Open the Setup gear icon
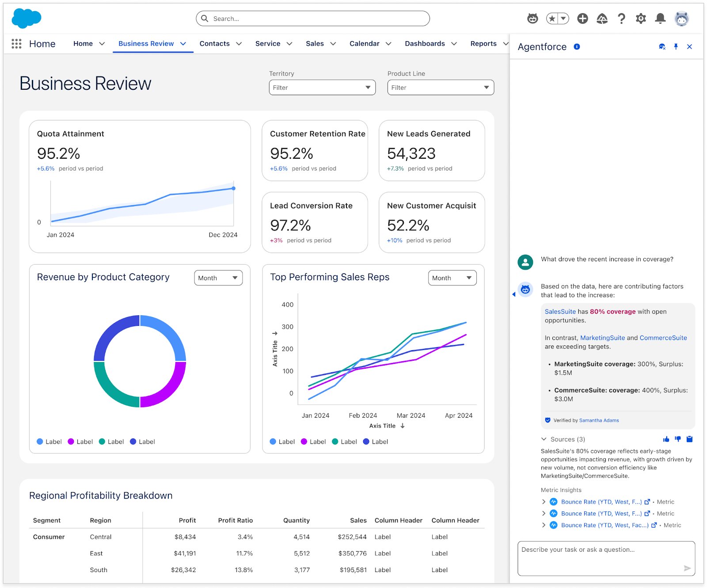Viewport: 707px width, 588px height. pyautogui.click(x=641, y=19)
